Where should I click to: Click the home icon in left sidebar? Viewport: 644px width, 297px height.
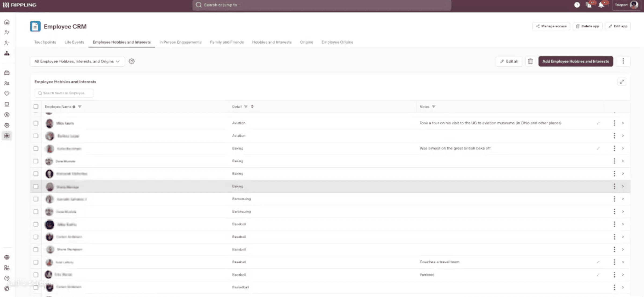(x=7, y=22)
